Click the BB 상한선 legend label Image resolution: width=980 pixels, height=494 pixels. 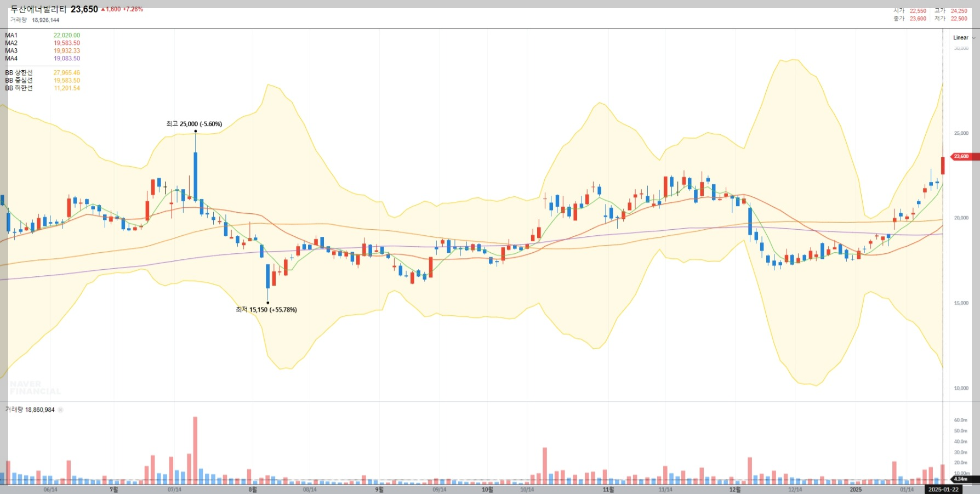pyautogui.click(x=19, y=72)
